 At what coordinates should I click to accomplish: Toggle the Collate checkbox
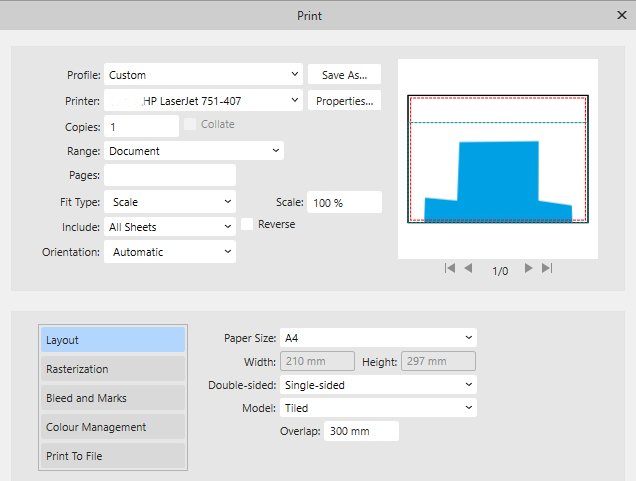tap(191, 124)
